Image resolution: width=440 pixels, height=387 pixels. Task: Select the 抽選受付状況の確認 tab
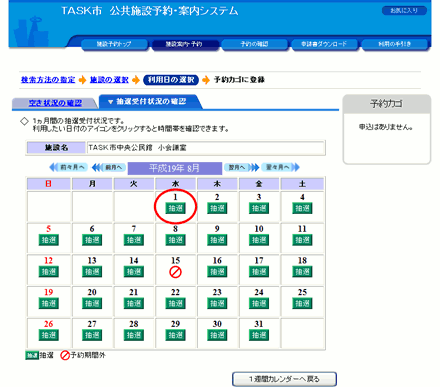pyautogui.click(x=150, y=102)
